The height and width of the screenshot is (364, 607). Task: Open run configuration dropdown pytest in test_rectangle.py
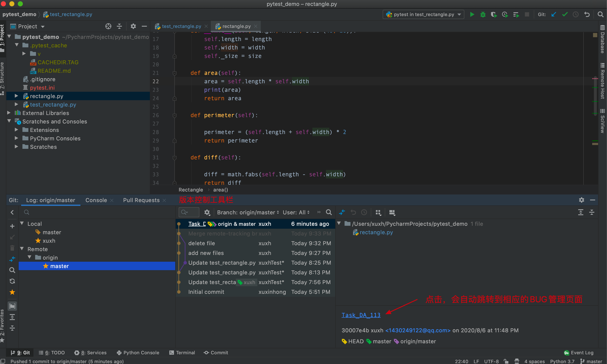[423, 14]
